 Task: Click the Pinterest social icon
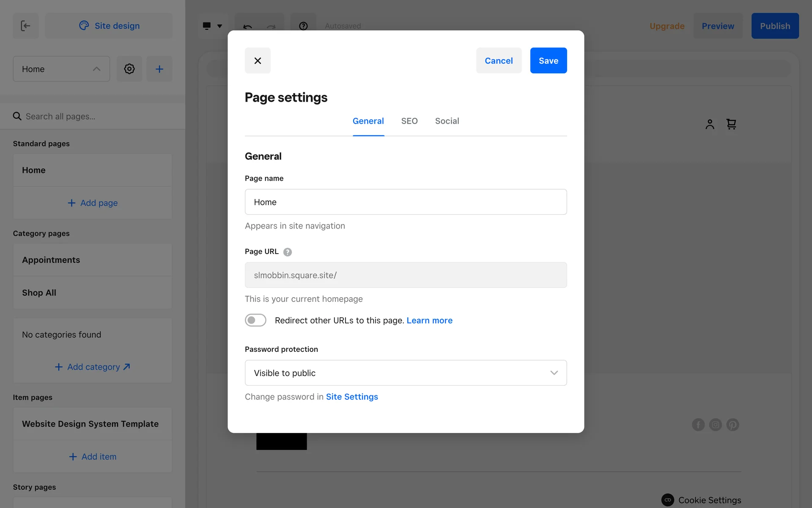[x=732, y=425]
